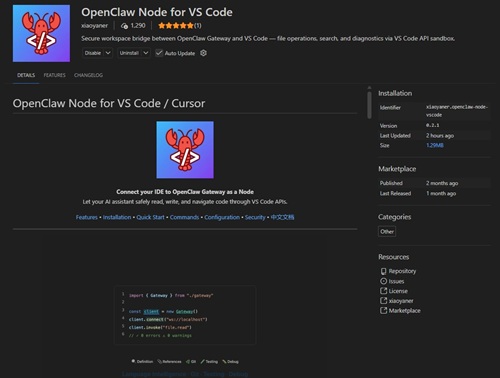Select the identifier xiaoyaner.openclaw-node-vscode text
Screen dimensions: 500x378
(x=457, y=111)
